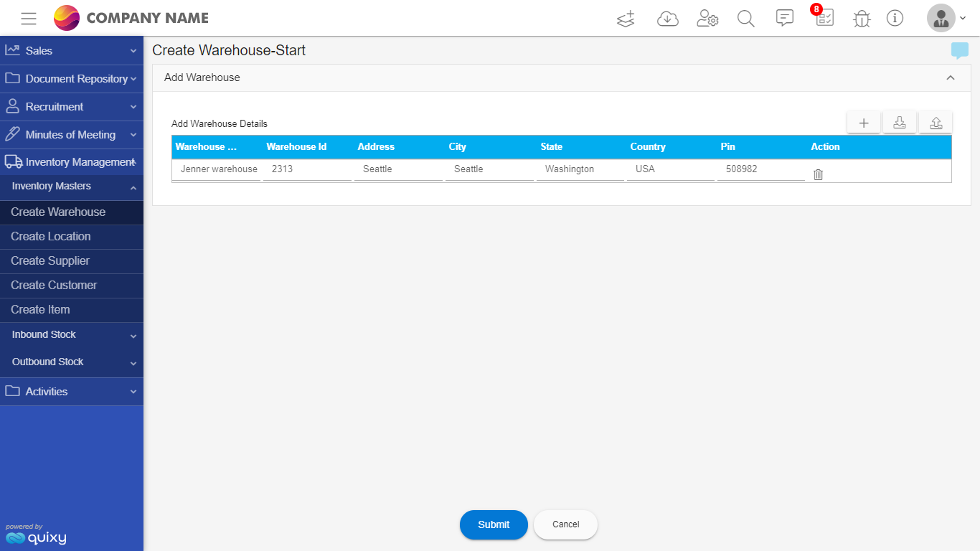Expand the Document Repository menu
980x551 pixels.
(x=72, y=79)
